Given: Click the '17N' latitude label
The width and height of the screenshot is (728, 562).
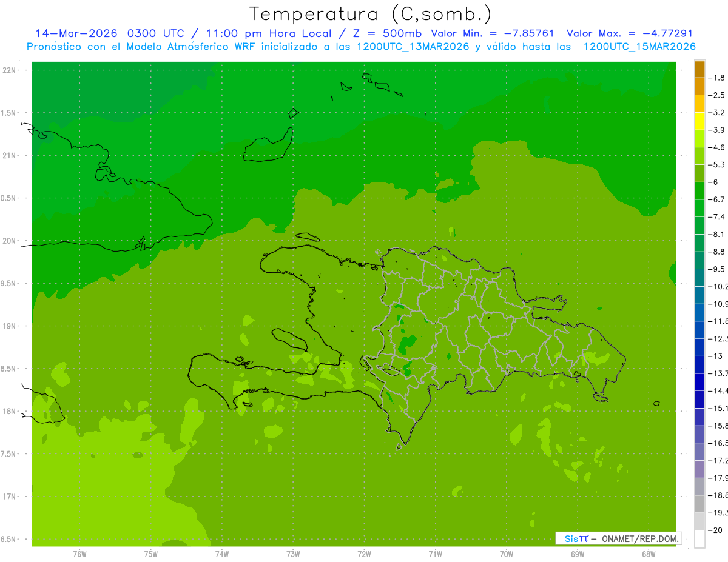Looking at the screenshot, I should point(10,497).
